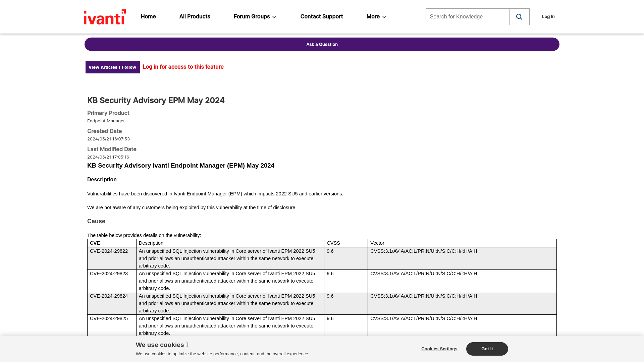
Task: Toggle cookie preferences on/off
Action: pos(439,349)
